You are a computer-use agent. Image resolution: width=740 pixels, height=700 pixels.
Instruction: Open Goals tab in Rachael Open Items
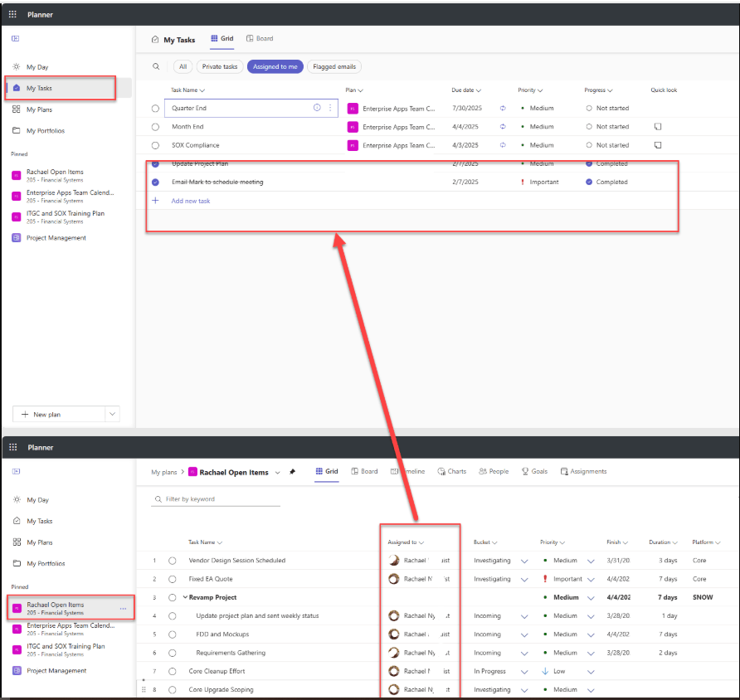534,471
